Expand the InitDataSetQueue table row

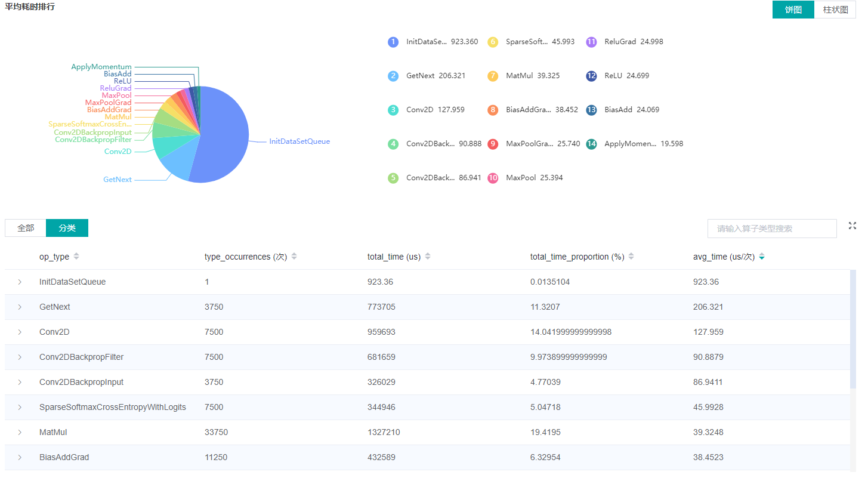pos(20,282)
